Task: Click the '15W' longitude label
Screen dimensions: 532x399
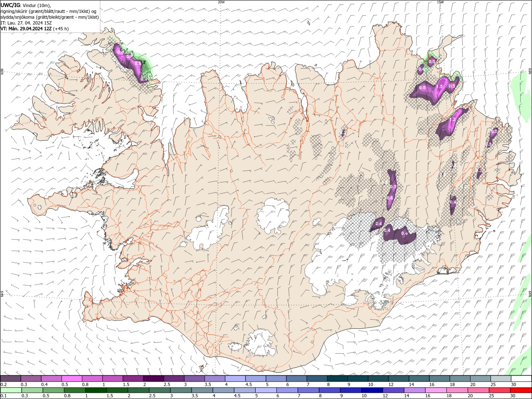Action: [x=440, y=2]
